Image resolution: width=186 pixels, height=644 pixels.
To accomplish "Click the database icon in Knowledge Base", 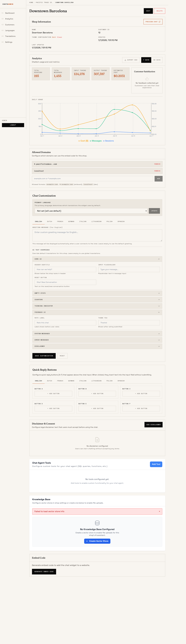I will point(97,523).
